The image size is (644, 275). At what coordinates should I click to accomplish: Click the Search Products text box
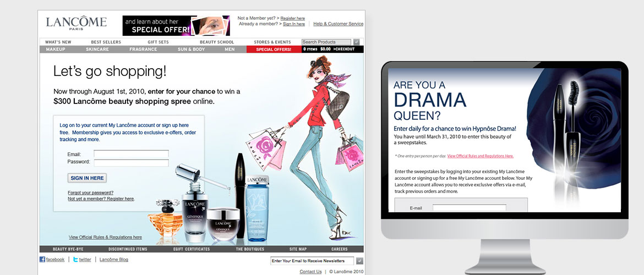click(x=326, y=42)
